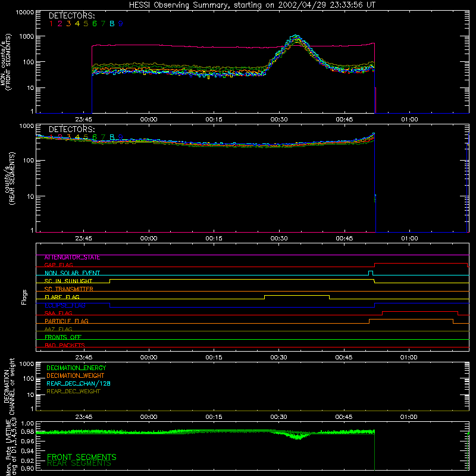Click detector 6 in rear segments legend
This screenshot has width=476, height=476.
point(95,137)
